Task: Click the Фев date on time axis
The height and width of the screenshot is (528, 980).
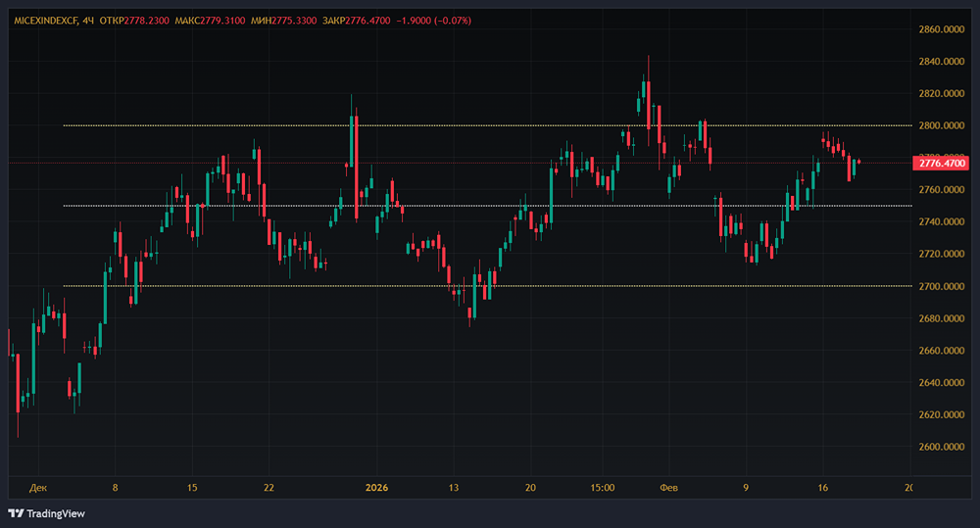Action: coord(669,487)
